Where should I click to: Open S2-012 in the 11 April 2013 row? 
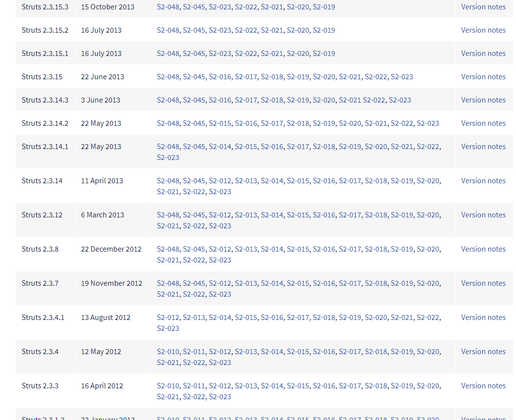220,181
